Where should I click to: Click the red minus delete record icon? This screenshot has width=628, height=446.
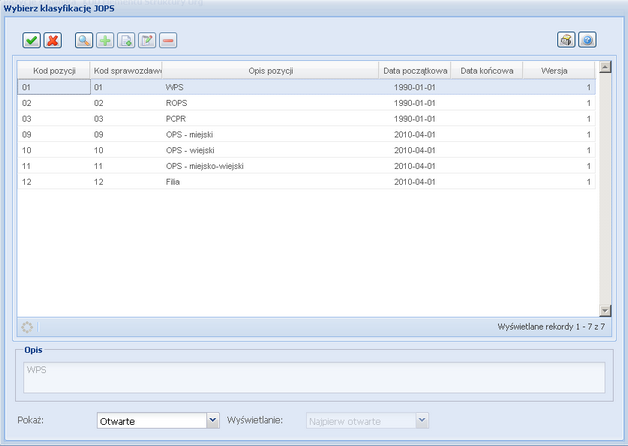point(168,40)
